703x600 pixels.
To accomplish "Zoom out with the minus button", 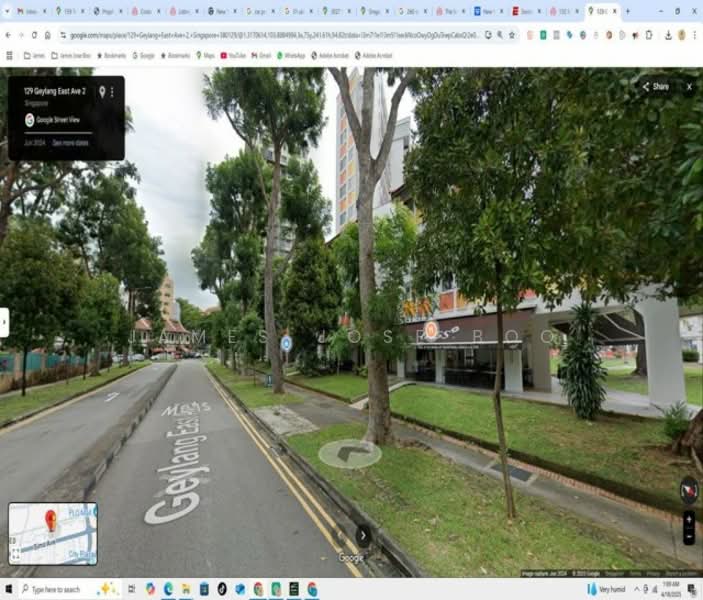I will coord(689,536).
